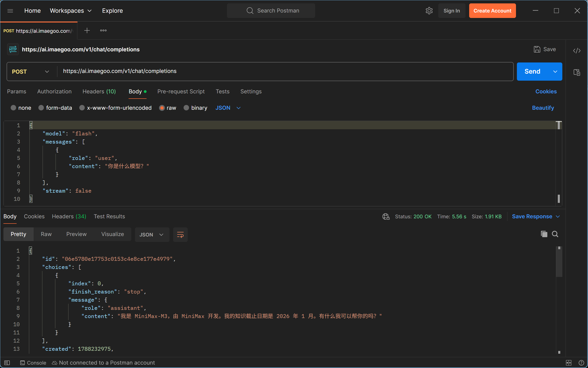This screenshot has width=588, height=368.
Task: Switch to the Authorization tab
Action: pyautogui.click(x=54, y=92)
